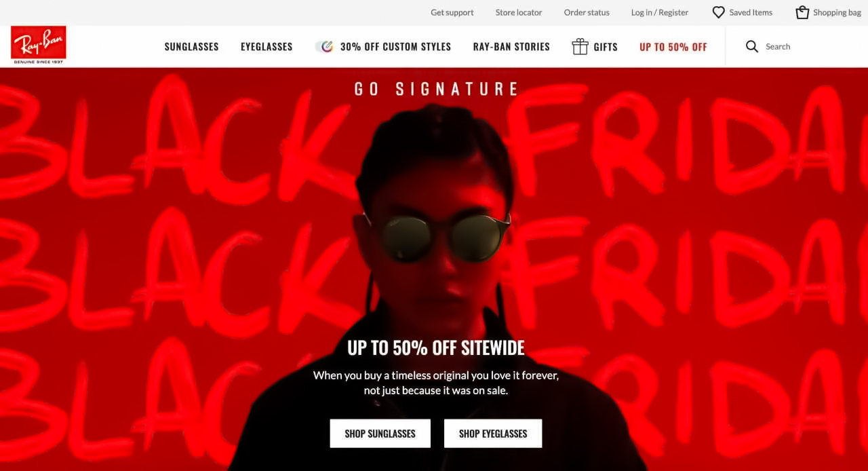Screen dimensions: 868x471
Task: Open the Ray-Ban Stories menu item
Action: [x=511, y=47]
